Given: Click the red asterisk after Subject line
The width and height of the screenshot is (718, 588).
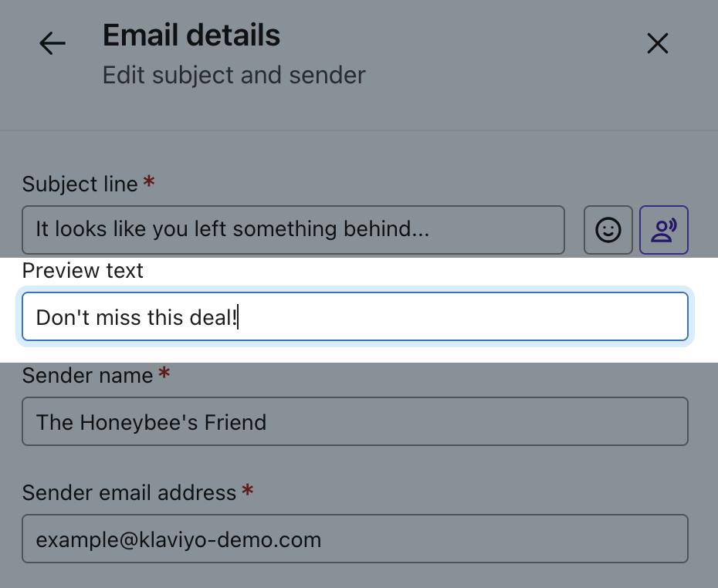Looking at the screenshot, I should click(x=149, y=184).
